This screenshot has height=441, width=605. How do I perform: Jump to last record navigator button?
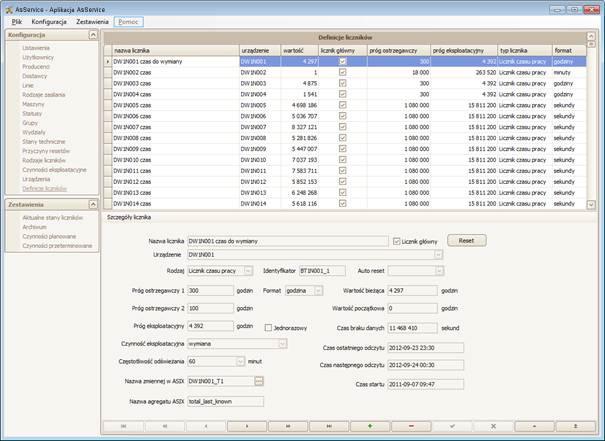click(329, 426)
